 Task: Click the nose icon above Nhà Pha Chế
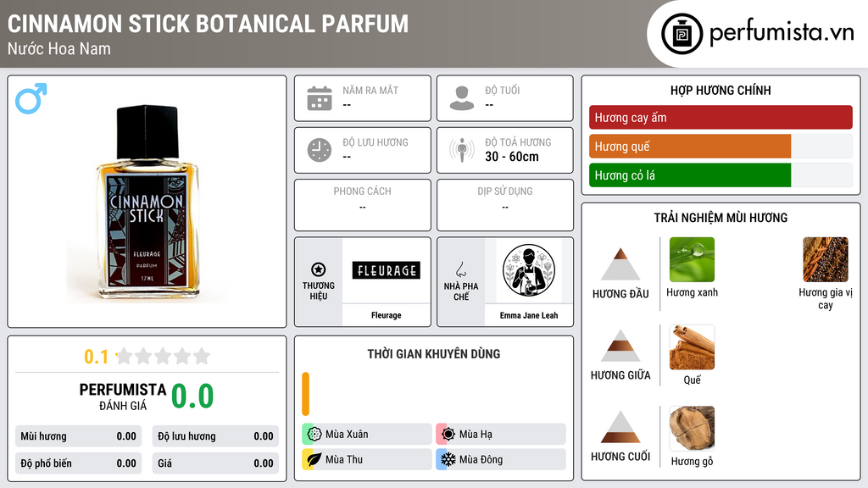coord(460,269)
